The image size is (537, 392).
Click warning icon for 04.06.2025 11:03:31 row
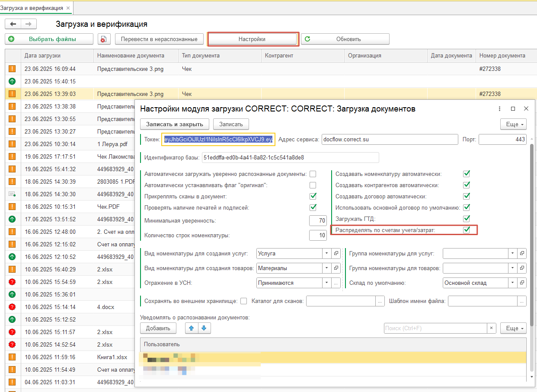(12, 382)
